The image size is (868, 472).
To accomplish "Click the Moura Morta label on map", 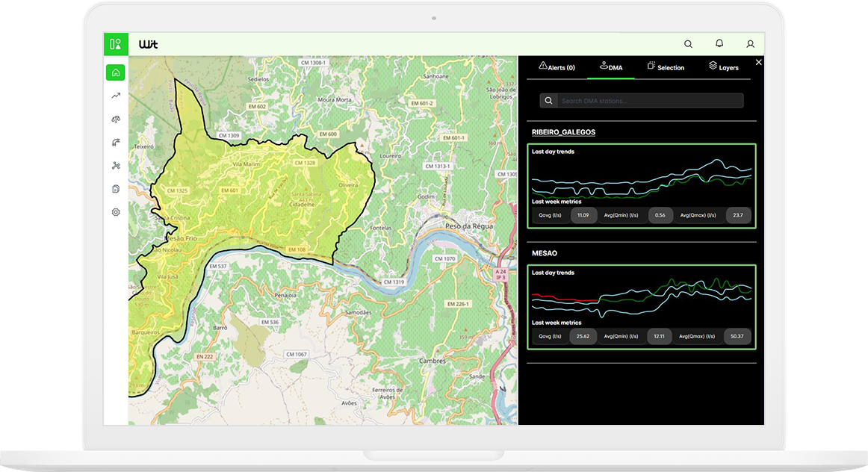I will pos(335,99).
